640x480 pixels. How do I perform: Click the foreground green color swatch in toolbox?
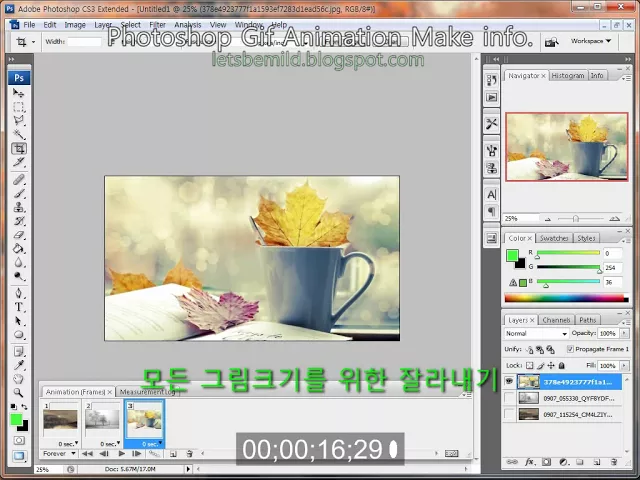[x=16, y=419]
